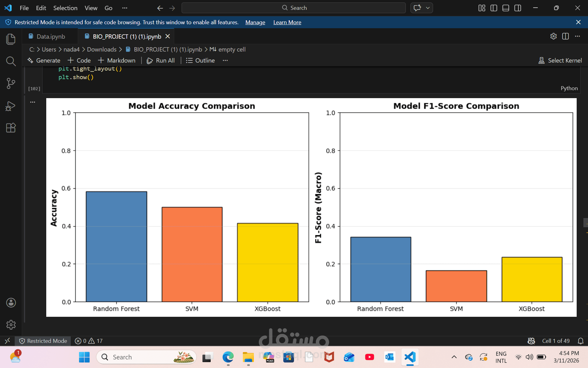Click the Learn More link
The height and width of the screenshot is (368, 588).
287,22
